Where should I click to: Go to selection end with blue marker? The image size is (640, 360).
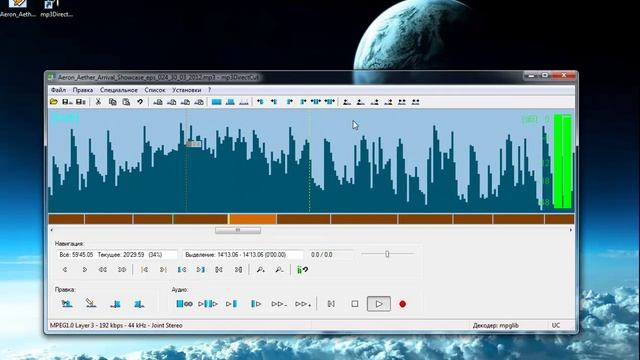click(200, 270)
